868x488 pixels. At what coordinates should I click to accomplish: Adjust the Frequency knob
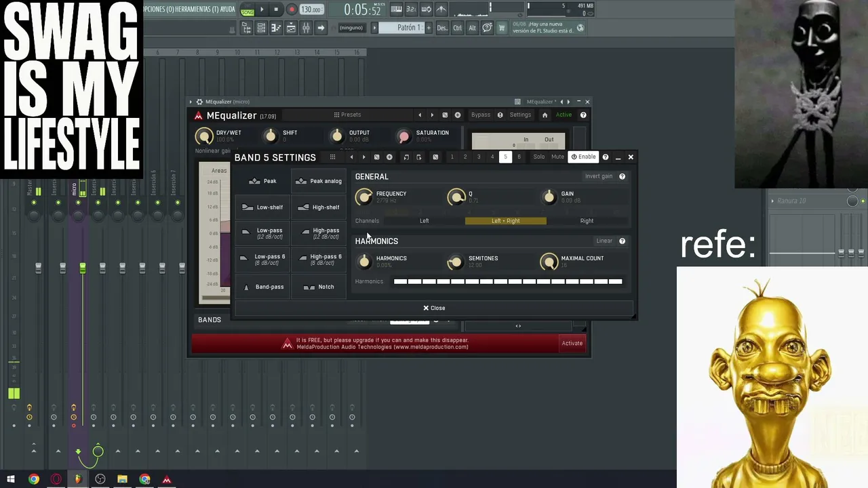click(x=365, y=197)
